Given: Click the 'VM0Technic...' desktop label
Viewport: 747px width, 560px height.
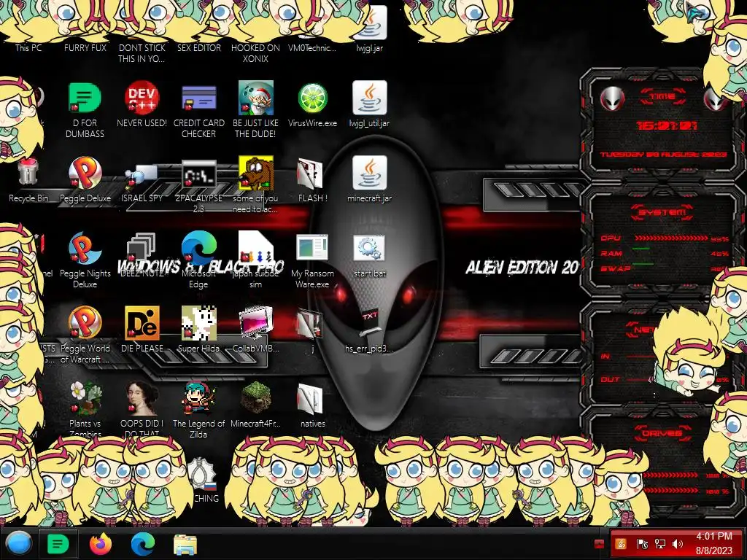Looking at the screenshot, I should [312, 47].
